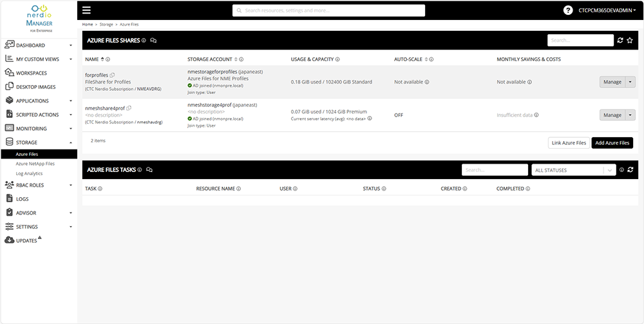This screenshot has height=324, width=644.
Task: Expand the Dashboard menu arrow
Action: 71,45
